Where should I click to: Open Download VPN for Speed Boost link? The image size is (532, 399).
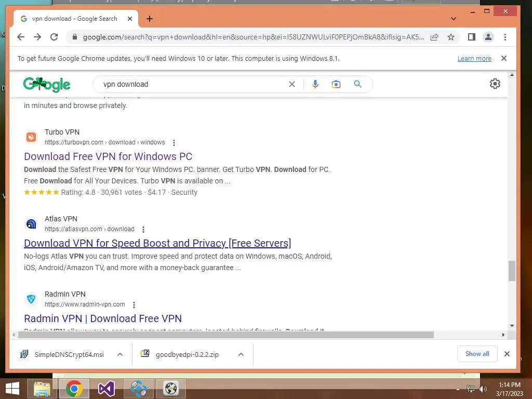coord(157,243)
